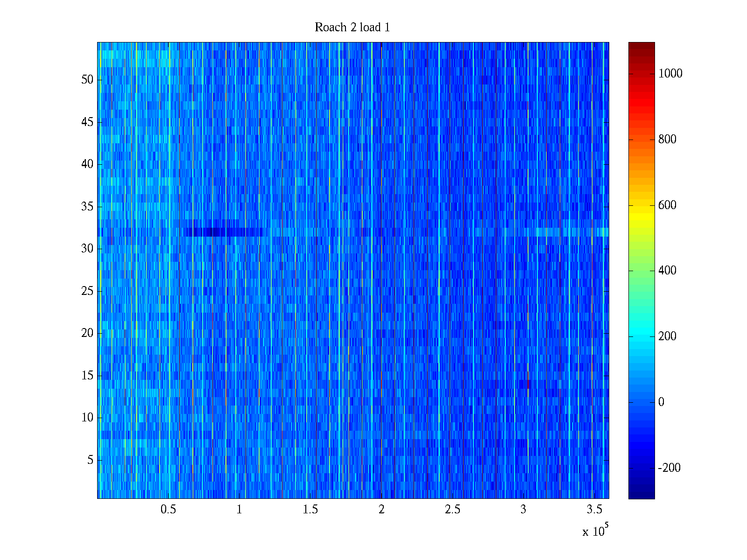
Task: Click the x-axis tick label "2"
Action: point(381,510)
